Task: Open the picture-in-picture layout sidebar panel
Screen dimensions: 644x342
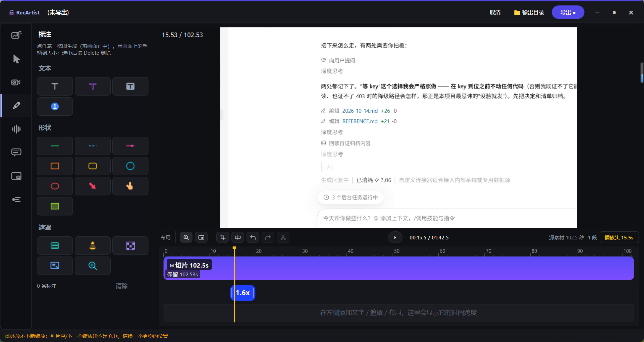Action: coord(16,176)
